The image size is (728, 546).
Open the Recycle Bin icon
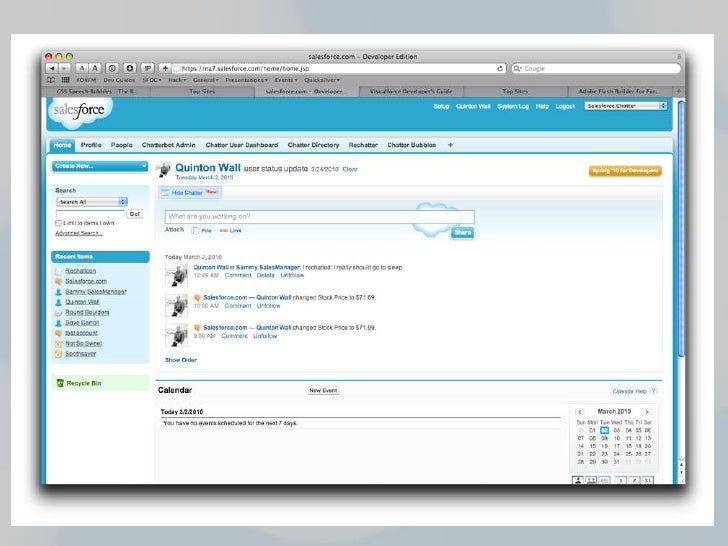coord(60,383)
